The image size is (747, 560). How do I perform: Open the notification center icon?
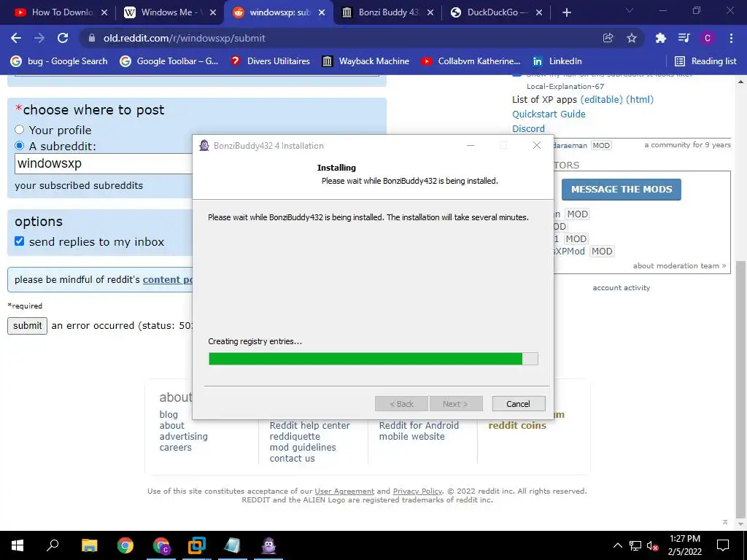[x=723, y=545]
